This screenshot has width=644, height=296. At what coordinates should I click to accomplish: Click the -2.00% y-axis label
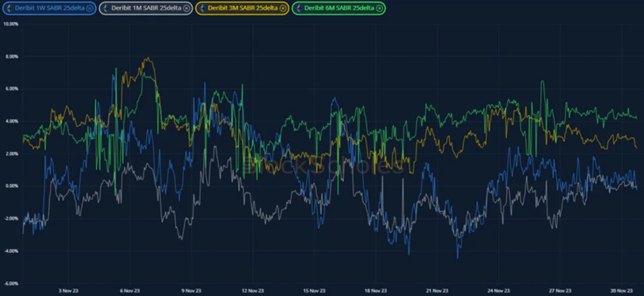click(11, 218)
